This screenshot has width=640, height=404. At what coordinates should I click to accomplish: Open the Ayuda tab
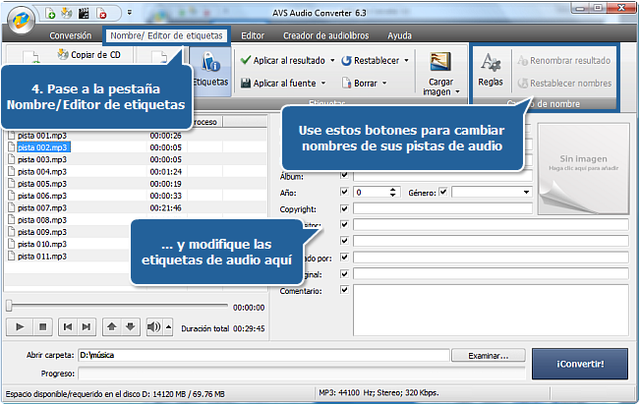tap(400, 36)
